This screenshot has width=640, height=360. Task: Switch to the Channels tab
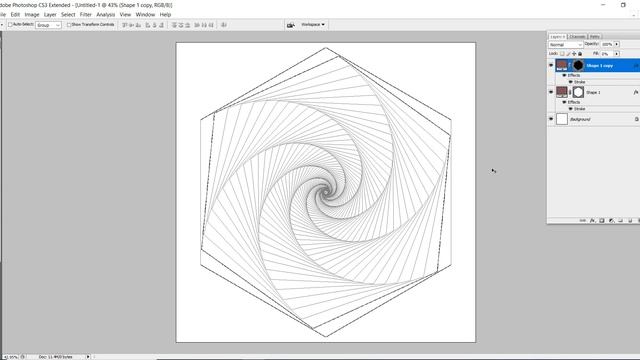pyautogui.click(x=578, y=37)
